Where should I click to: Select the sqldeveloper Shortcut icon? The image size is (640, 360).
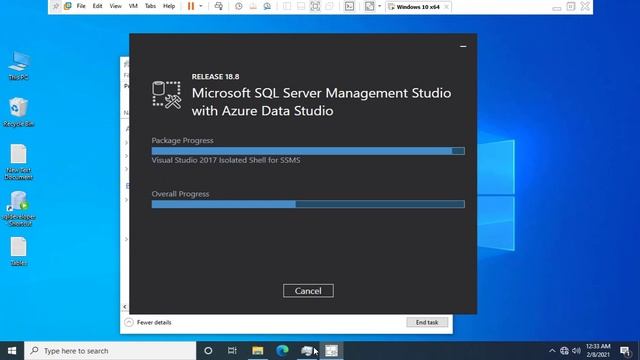(18, 209)
